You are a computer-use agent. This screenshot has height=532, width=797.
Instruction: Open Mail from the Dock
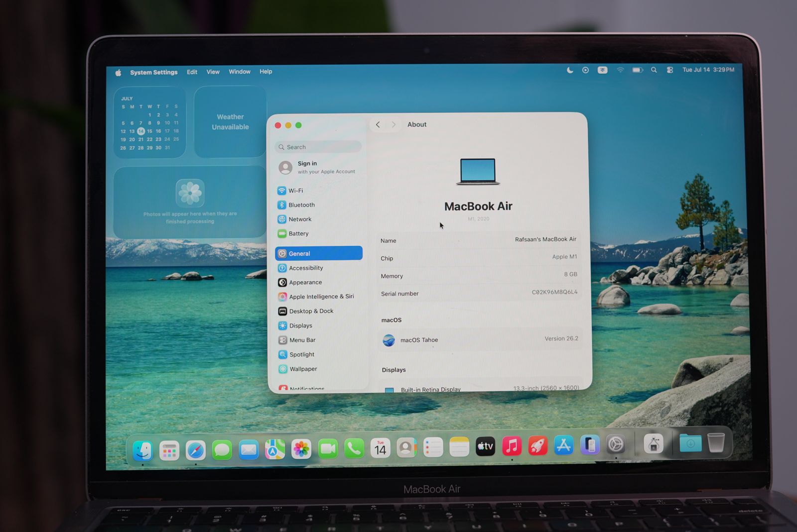[x=249, y=450]
